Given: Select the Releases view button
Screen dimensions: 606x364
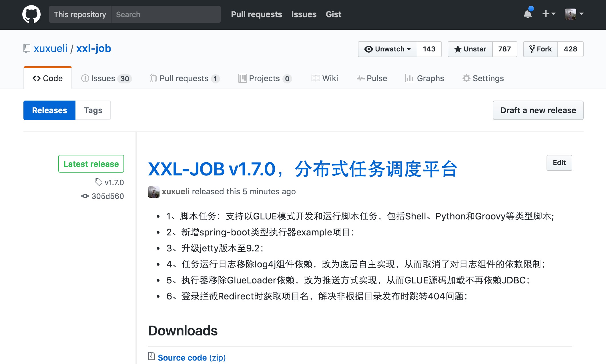Looking at the screenshot, I should pyautogui.click(x=49, y=110).
